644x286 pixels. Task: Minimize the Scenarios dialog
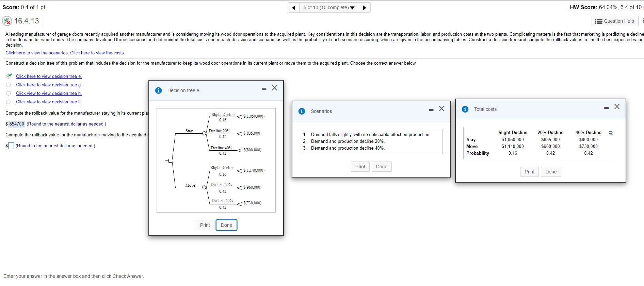click(431, 110)
